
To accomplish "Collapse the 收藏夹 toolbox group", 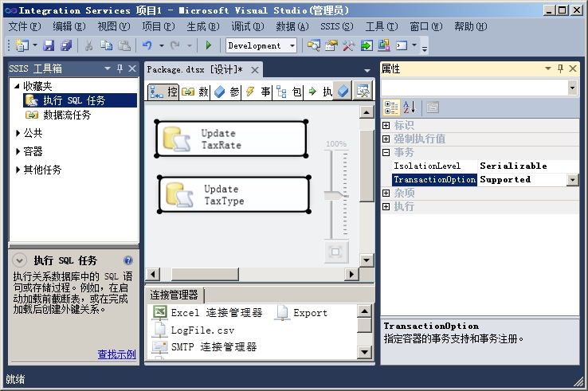I will click(x=17, y=86).
